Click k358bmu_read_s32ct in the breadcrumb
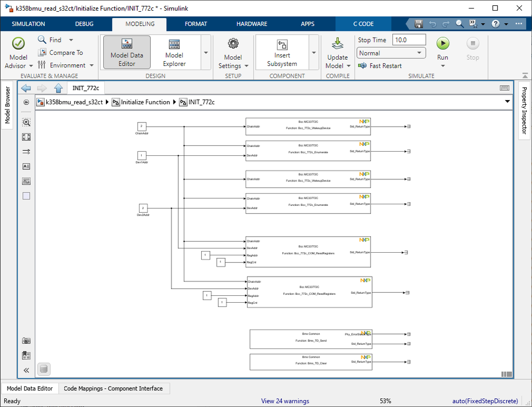 click(74, 102)
